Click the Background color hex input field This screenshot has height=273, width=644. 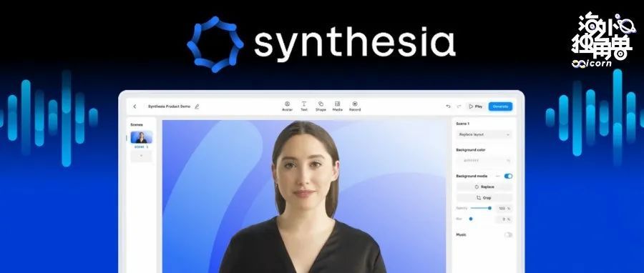coord(484,161)
